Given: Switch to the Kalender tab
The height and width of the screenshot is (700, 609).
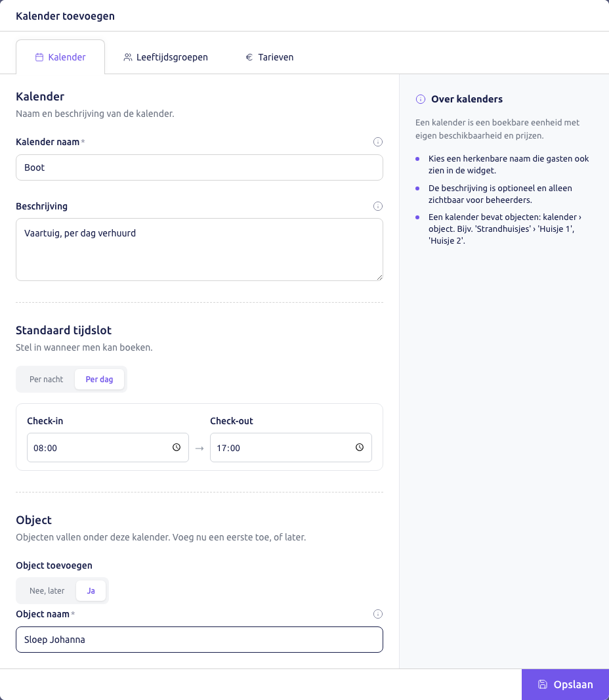Looking at the screenshot, I should click(x=60, y=57).
